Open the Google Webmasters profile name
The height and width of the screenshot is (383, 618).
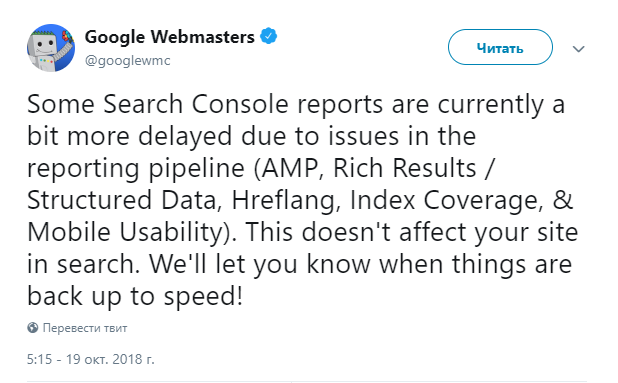click(x=169, y=37)
